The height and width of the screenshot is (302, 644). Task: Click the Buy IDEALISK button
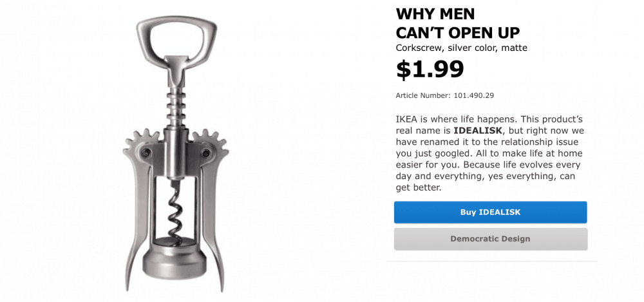pos(490,212)
